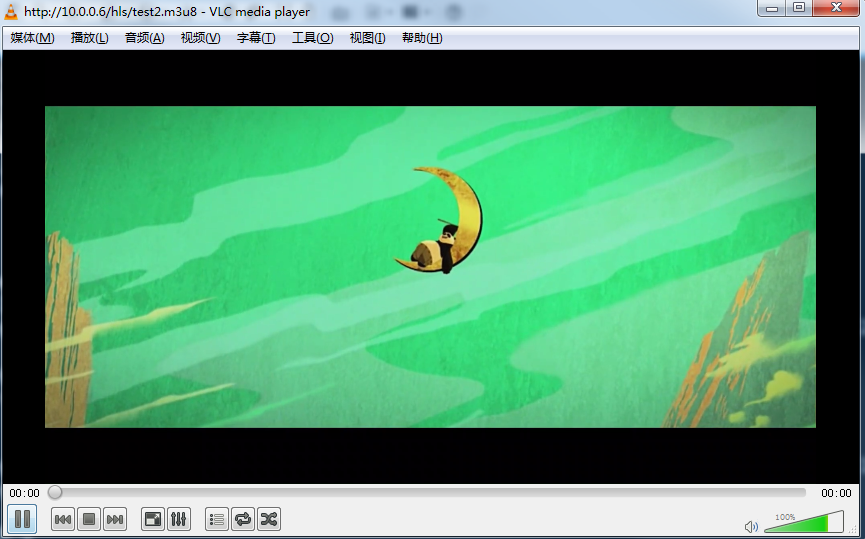865x539 pixels.
Task: Toggle random shuffle playback
Action: 269,519
